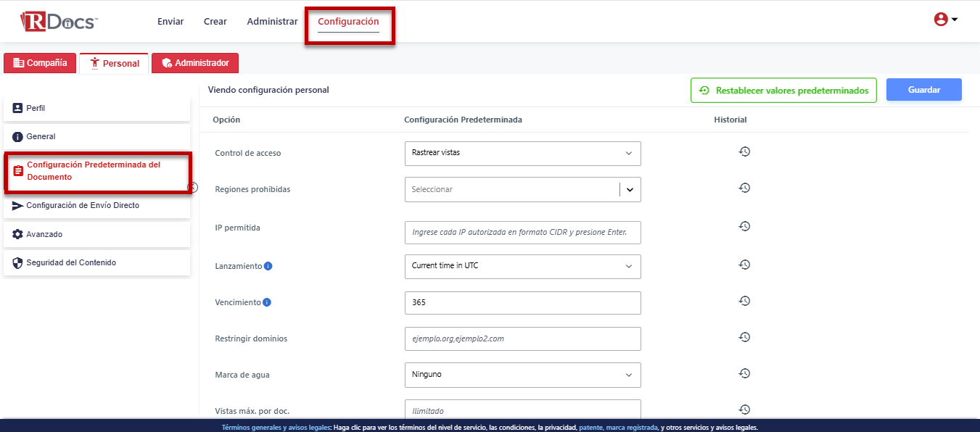The width and height of the screenshot is (980, 432).
Task: Collapse the sidebar using the arrow handle
Action: click(x=193, y=188)
